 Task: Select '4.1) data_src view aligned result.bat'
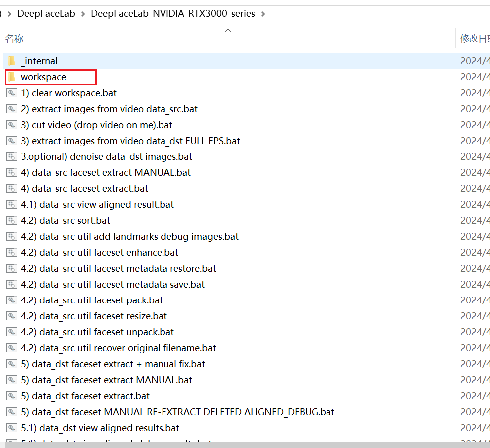point(97,204)
